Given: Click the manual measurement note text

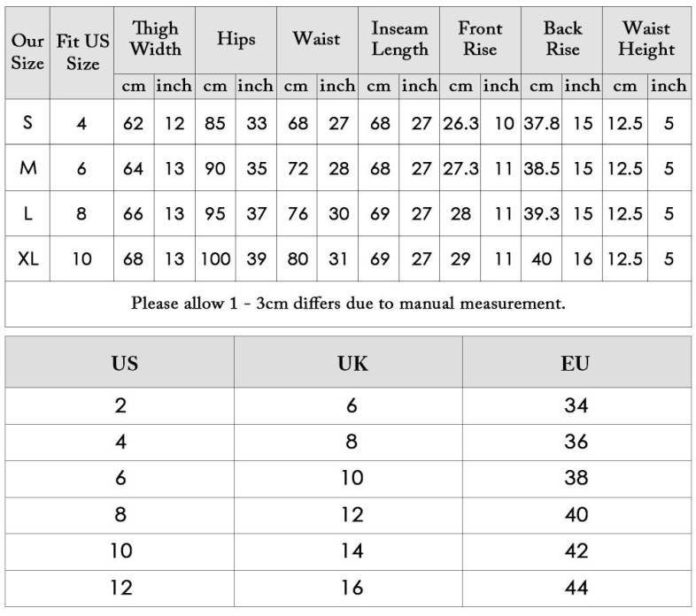Looking at the screenshot, I should click(348, 304).
